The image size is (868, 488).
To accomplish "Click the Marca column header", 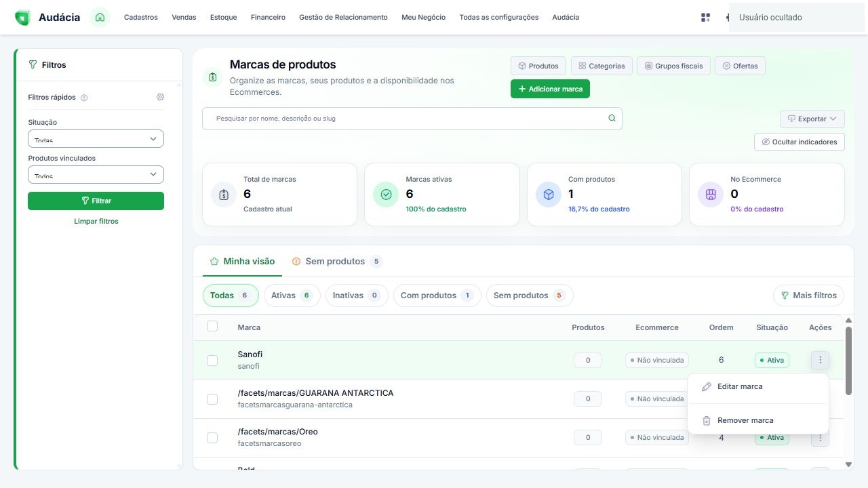I will [249, 327].
